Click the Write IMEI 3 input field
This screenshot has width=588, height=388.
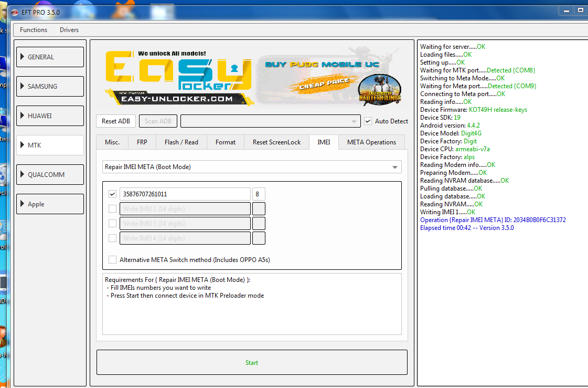[x=185, y=223]
